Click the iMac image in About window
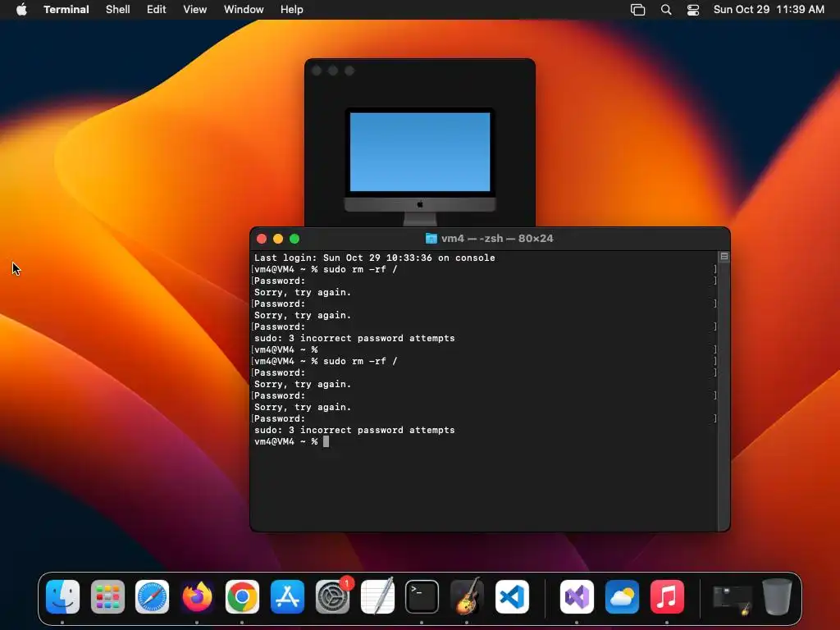The height and width of the screenshot is (630, 840). click(x=420, y=167)
